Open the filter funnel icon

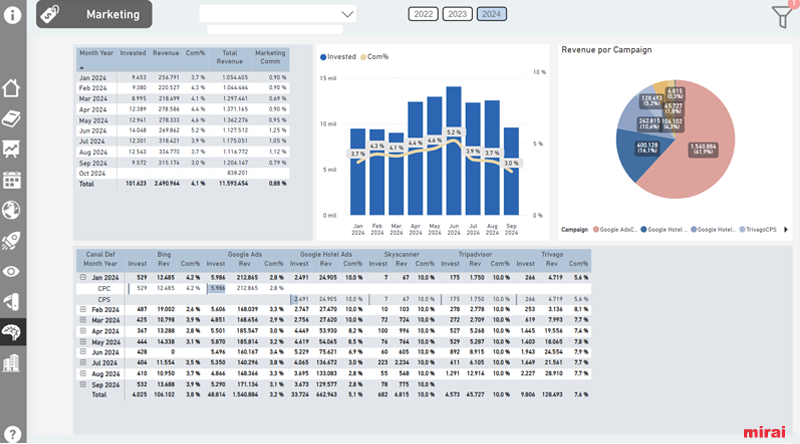point(783,16)
